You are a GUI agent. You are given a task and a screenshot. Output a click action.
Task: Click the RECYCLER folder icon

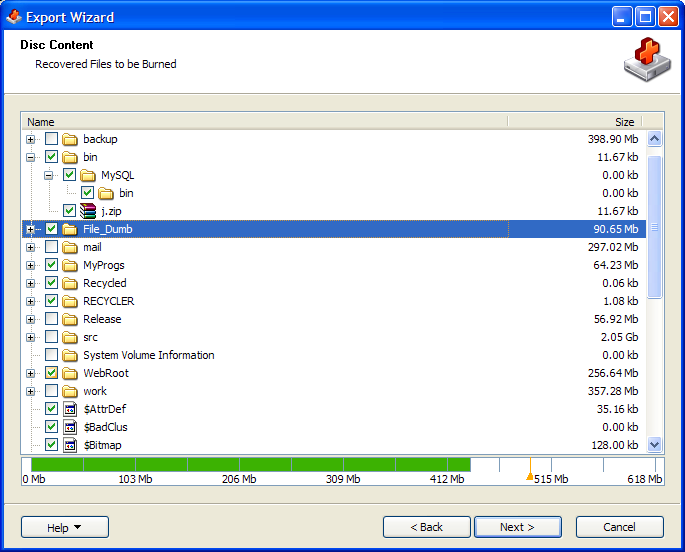coord(70,301)
